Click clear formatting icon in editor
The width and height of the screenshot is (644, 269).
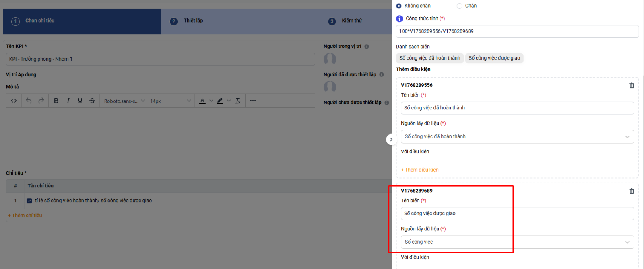pyautogui.click(x=238, y=101)
